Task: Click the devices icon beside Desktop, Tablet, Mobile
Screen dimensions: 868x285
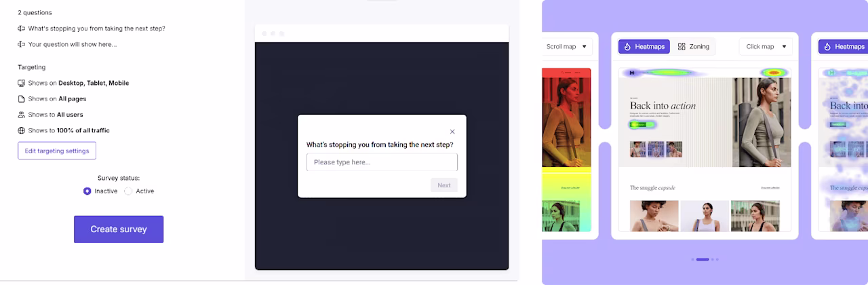Action: point(22,83)
